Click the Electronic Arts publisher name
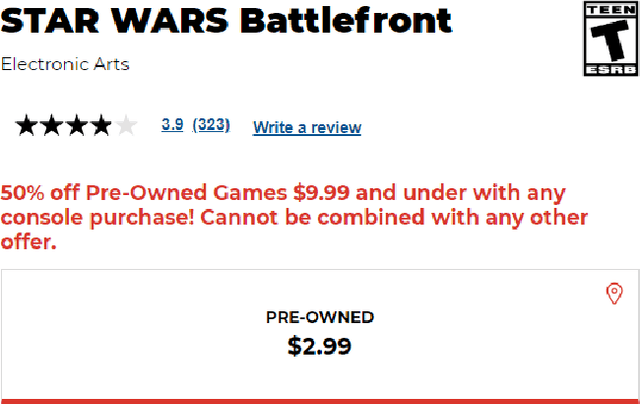Viewport: 640px width, 404px height. pyautogui.click(x=65, y=65)
